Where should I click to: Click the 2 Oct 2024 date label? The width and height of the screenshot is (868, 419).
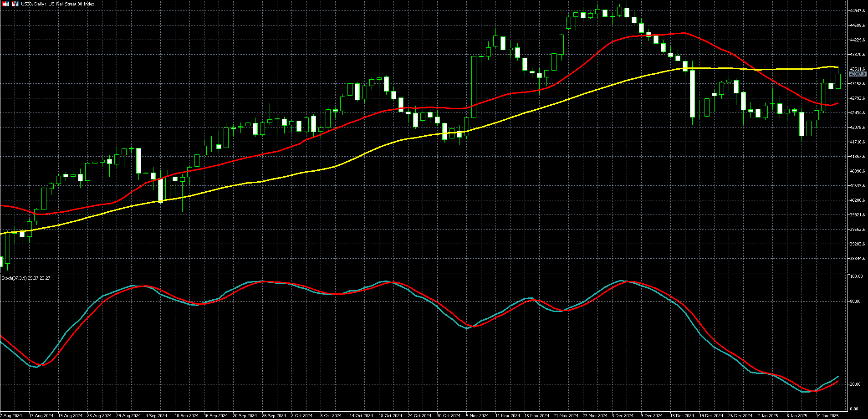302,415
